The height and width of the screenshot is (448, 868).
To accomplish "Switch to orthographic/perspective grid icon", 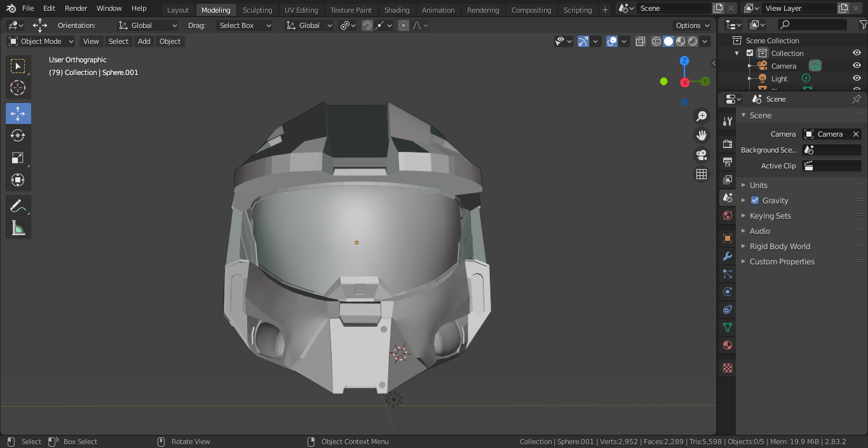I will [x=702, y=174].
